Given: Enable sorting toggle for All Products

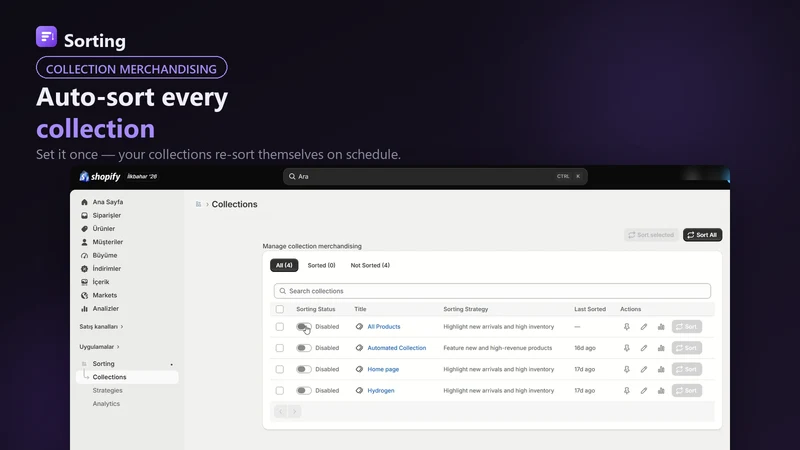Looking at the screenshot, I should (x=304, y=327).
